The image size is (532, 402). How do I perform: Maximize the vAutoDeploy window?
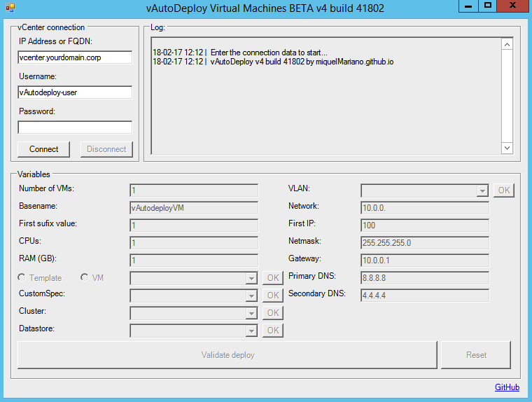pos(488,6)
